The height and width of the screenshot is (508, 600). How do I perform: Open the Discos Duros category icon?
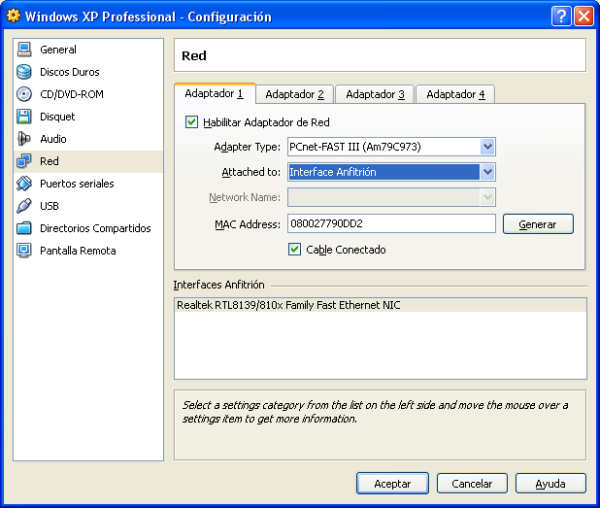click(x=24, y=72)
